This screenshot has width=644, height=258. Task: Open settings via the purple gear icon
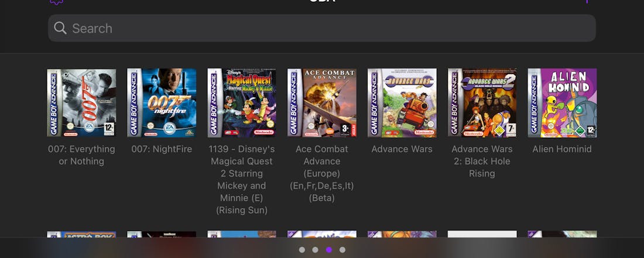pyautogui.click(x=56, y=2)
